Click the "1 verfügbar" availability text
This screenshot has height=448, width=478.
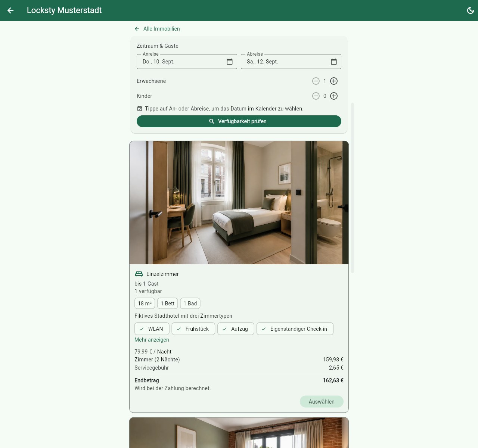148,291
